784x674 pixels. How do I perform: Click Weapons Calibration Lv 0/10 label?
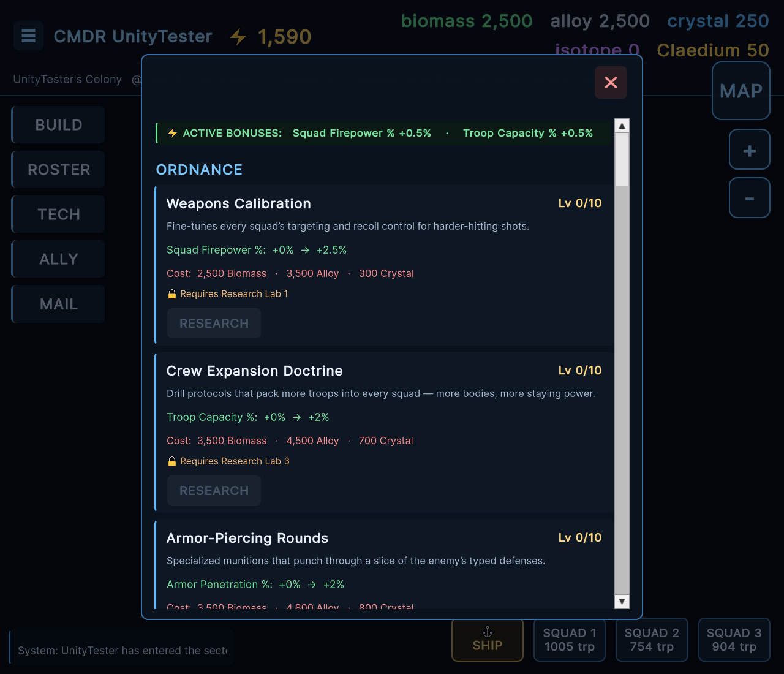click(x=580, y=203)
